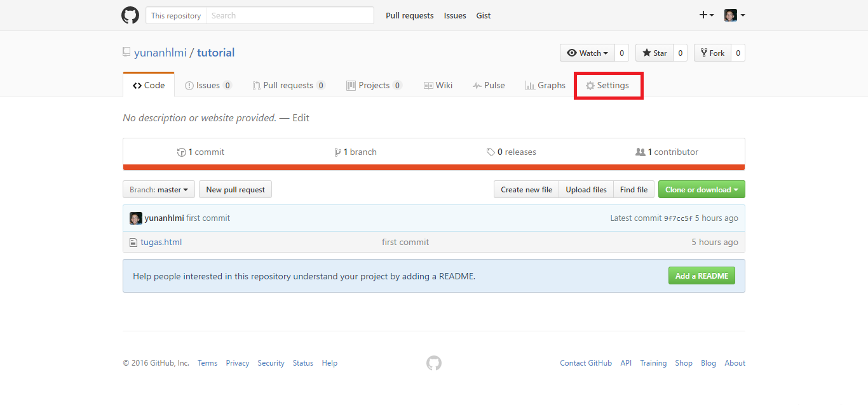Open the tutorial repository name link
Image resolution: width=868 pixels, height=405 pixels.
click(215, 53)
